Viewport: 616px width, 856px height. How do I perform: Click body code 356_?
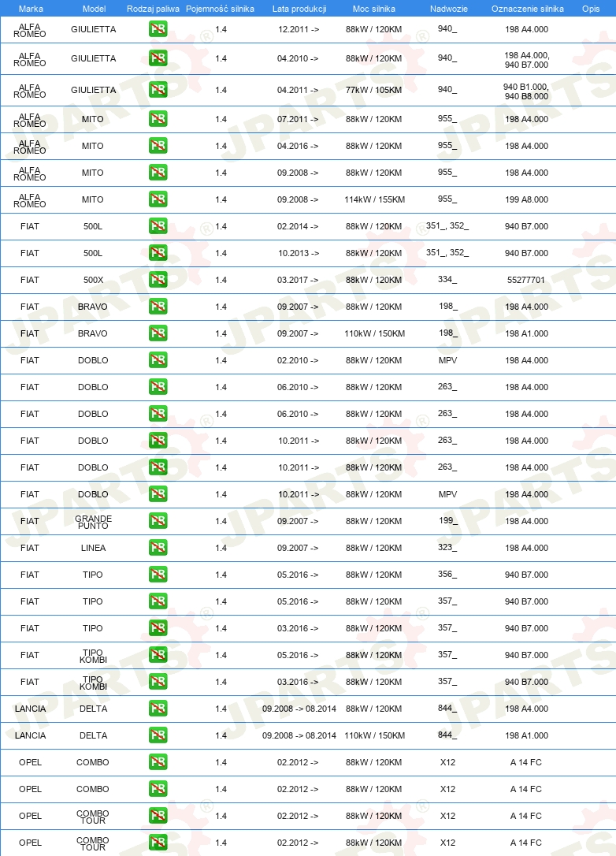(447, 575)
